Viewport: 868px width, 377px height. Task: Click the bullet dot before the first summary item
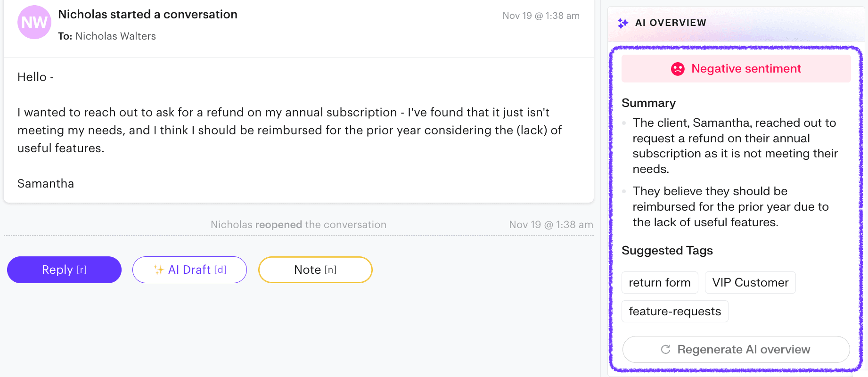625,123
